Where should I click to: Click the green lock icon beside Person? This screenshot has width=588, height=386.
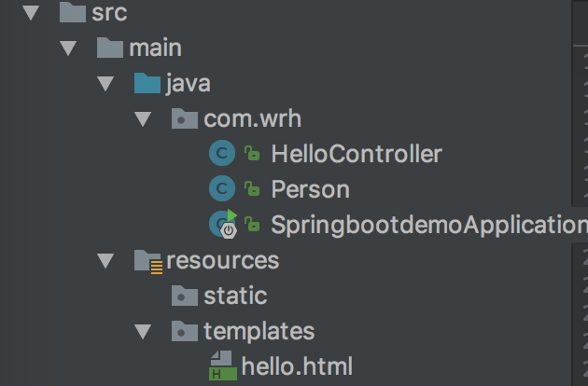tap(252, 188)
